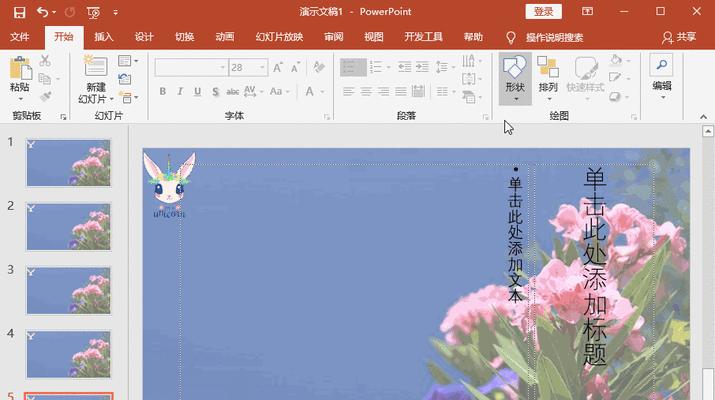
Task: Click the 登录 sign-in button
Action: click(x=543, y=11)
